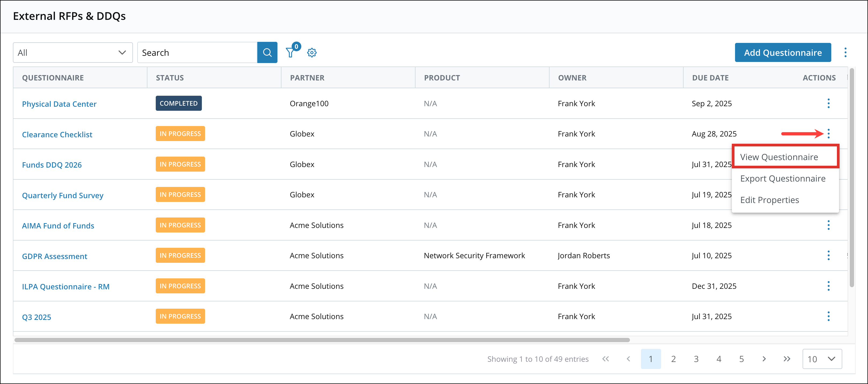
Task: Open the All filter dropdown
Action: pos(72,52)
